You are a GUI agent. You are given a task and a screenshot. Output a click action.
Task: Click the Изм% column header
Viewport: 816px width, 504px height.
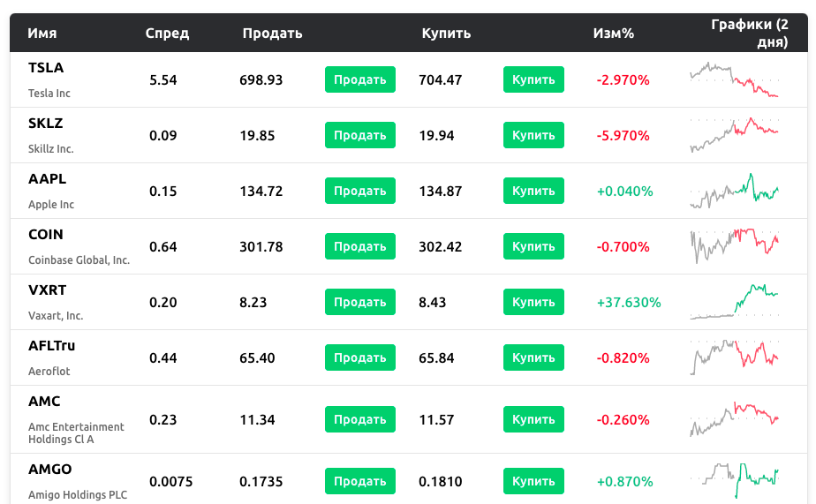pos(613,34)
